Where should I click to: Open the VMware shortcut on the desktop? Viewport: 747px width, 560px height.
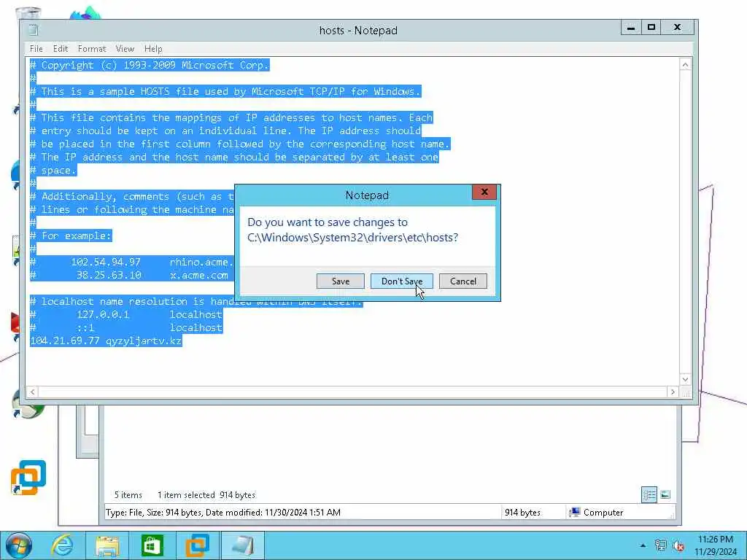[x=28, y=478]
